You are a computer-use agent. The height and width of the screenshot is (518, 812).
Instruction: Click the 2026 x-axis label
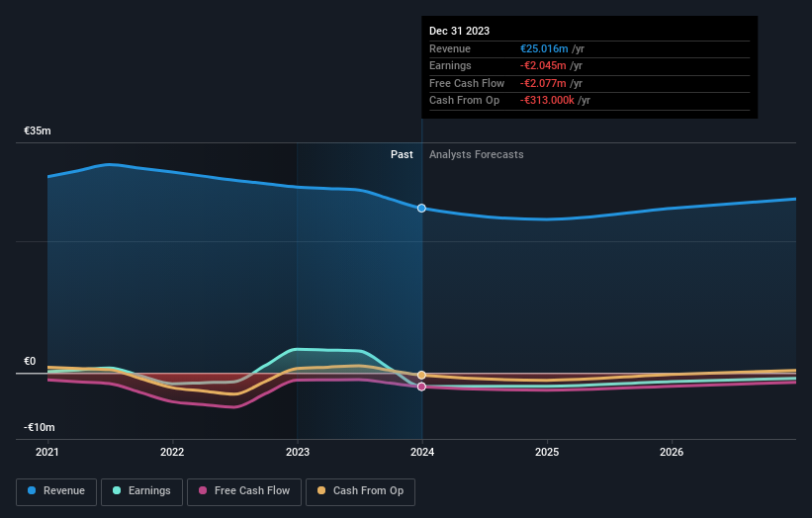(672, 452)
